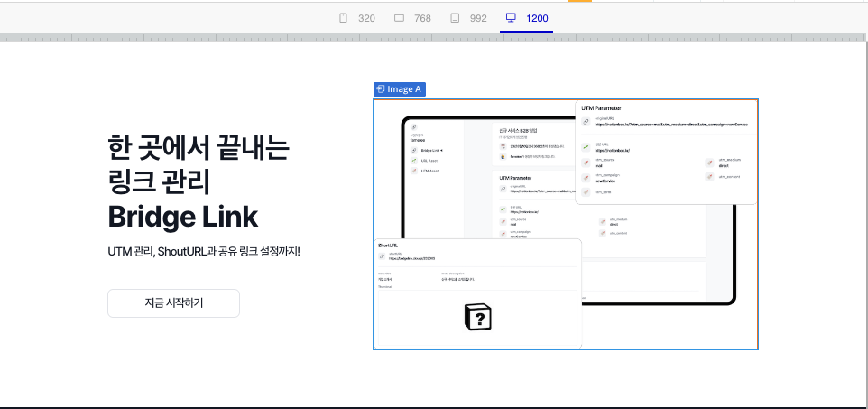Select the subtitle UTM 관리, ShoutURL과 공유 링크 설정까지!

pyautogui.click(x=204, y=252)
